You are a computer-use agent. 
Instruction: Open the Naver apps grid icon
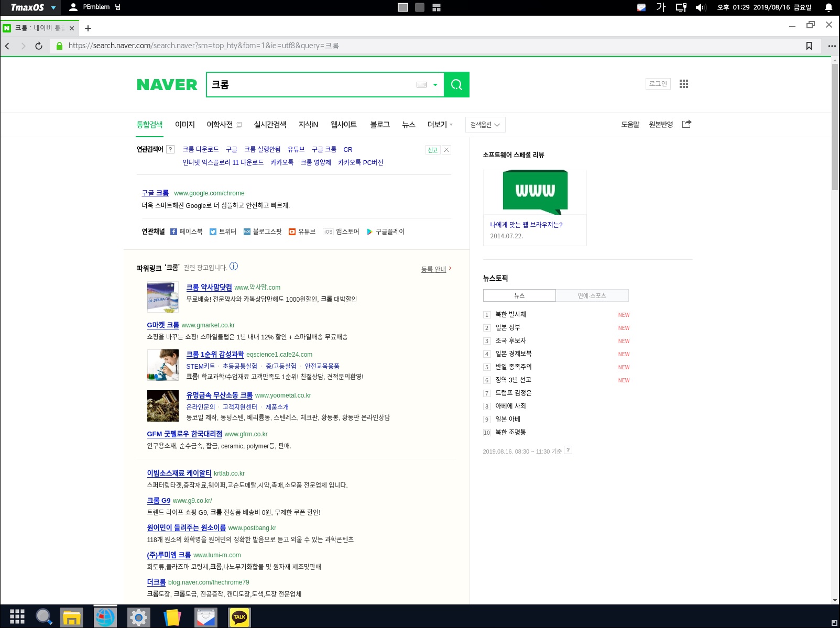pos(683,84)
